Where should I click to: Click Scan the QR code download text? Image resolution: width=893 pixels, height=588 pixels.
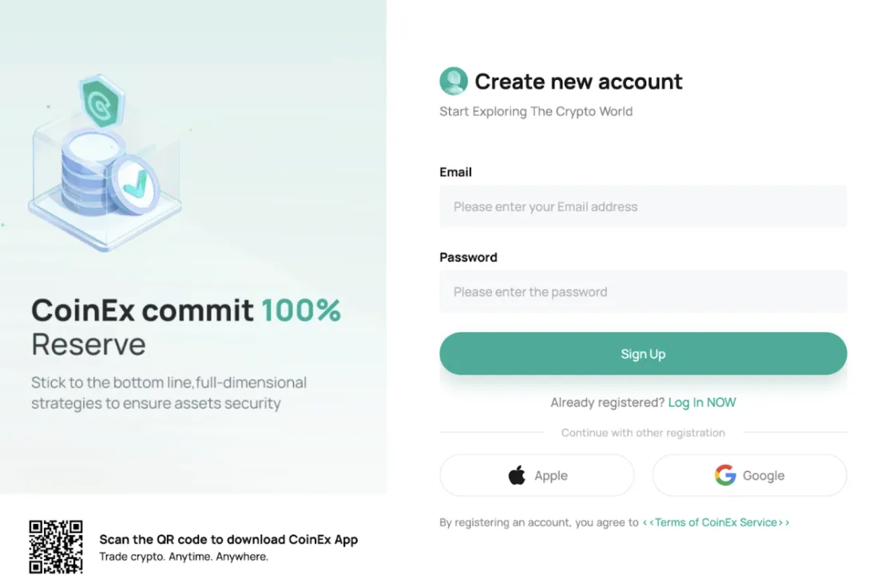click(x=228, y=539)
